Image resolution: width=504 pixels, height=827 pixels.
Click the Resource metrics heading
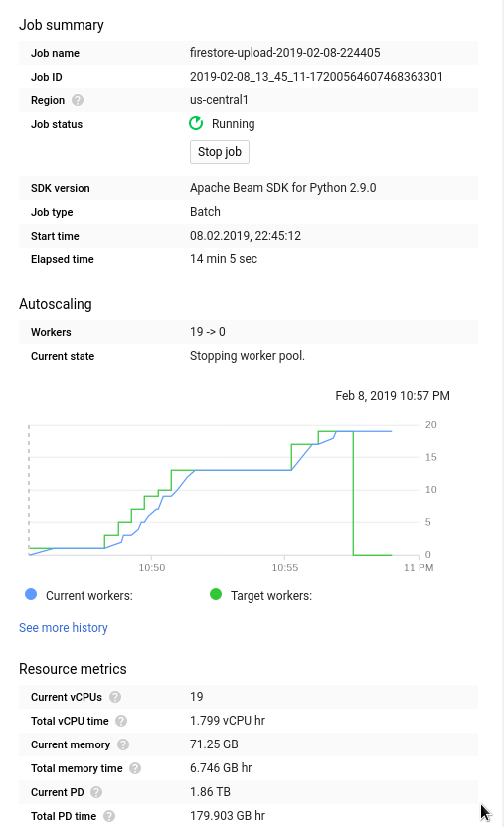point(73,669)
